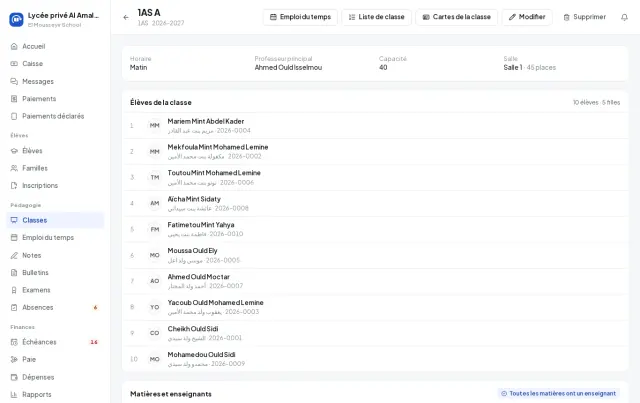
Task: Click 'Toutes les matières ont un enseignant' badge
Action: click(x=558, y=394)
